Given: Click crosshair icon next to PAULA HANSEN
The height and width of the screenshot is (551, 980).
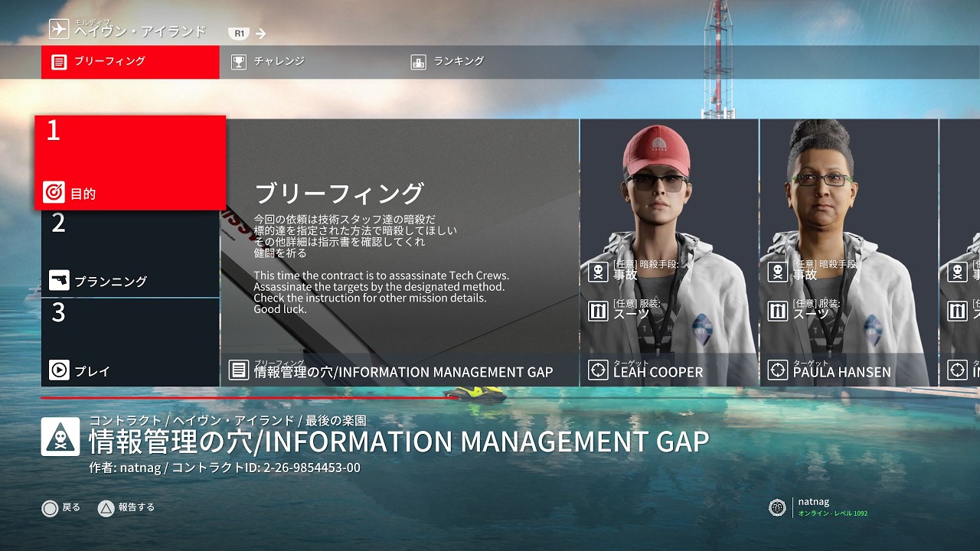Looking at the screenshot, I should [x=777, y=370].
